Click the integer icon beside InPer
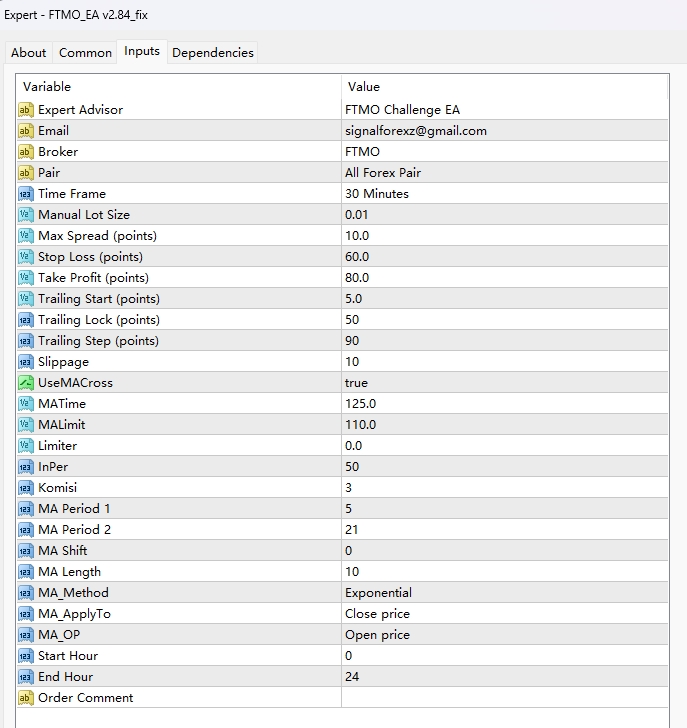This screenshot has height=728, width=687. tap(26, 467)
